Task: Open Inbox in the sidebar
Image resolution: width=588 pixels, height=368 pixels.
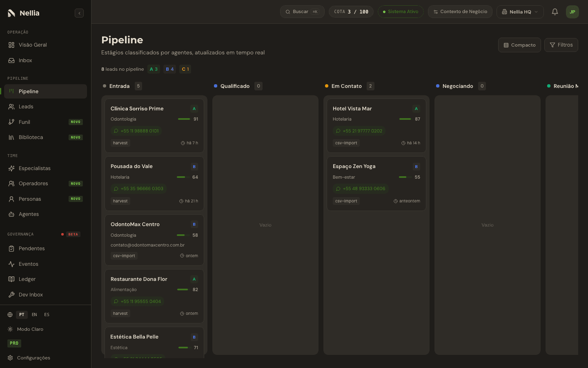Action: pos(45,61)
